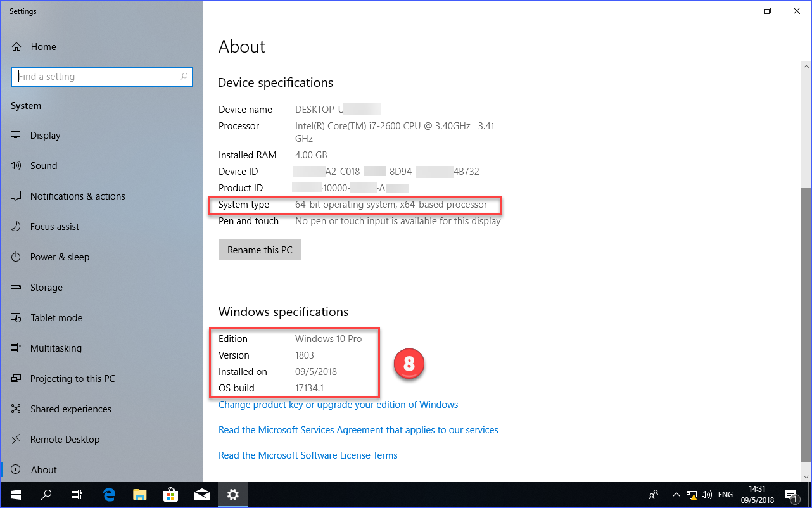
Task: Click the taskbar clock showing 14:31
Action: 757,495
